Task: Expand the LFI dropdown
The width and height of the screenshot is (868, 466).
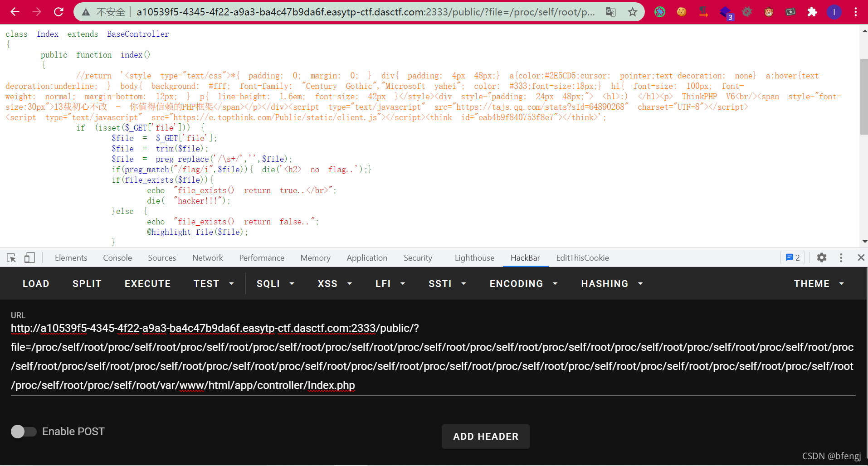Action: pyautogui.click(x=390, y=284)
